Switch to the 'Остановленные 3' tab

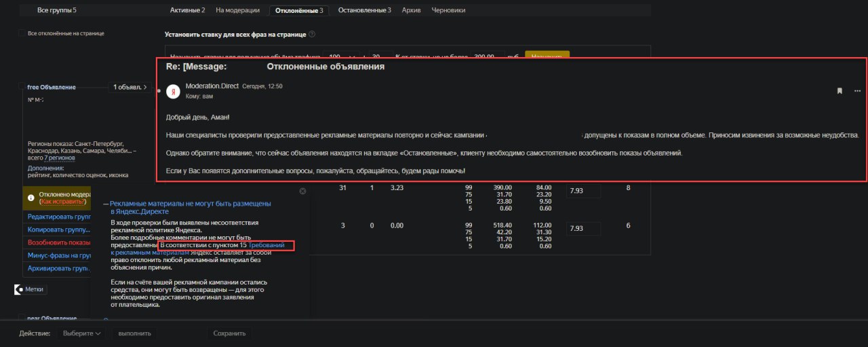tap(364, 10)
